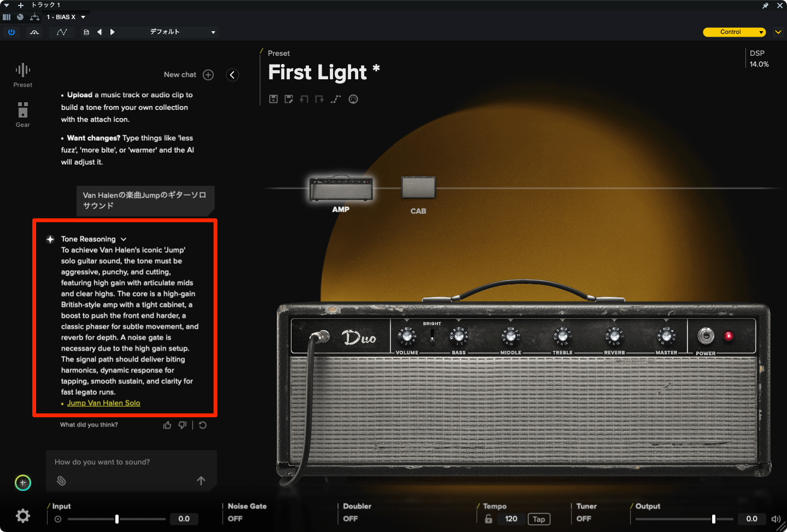Expand the Tone Reasoning section chevron
The image size is (787, 532).
coord(124,239)
